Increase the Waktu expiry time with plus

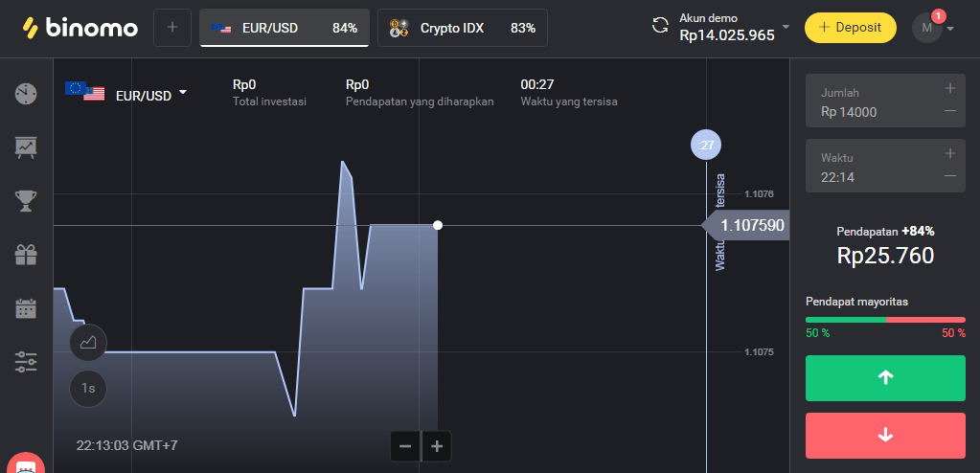tap(950, 153)
